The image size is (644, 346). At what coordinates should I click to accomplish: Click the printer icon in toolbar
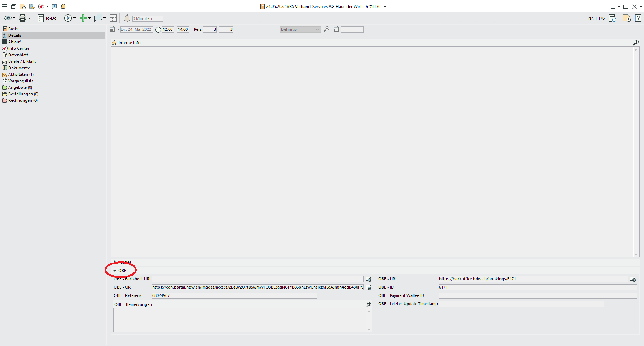tap(22, 18)
